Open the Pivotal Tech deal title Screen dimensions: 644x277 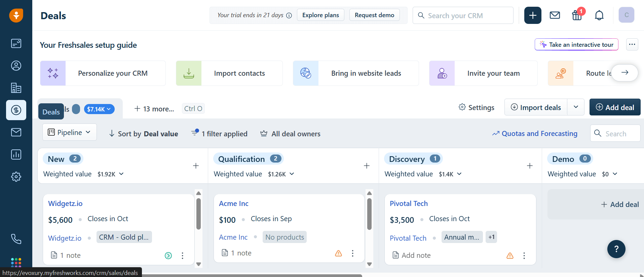409,204
